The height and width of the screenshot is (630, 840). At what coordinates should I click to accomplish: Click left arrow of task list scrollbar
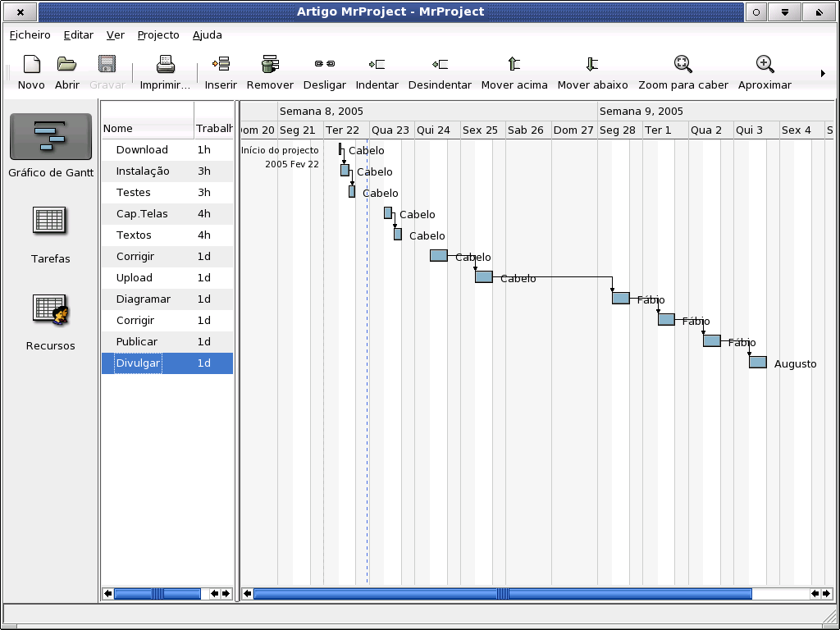click(x=108, y=594)
